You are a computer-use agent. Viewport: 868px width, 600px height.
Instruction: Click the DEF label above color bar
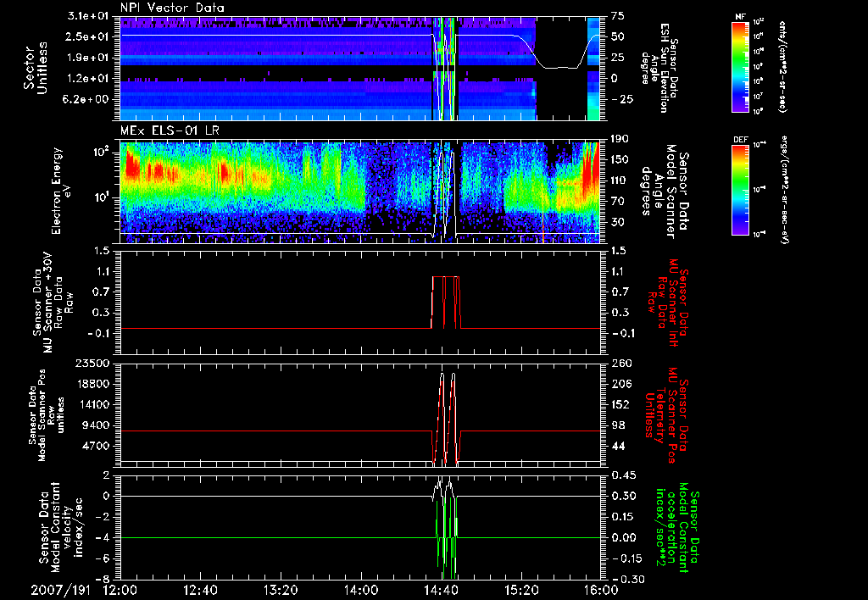point(741,140)
